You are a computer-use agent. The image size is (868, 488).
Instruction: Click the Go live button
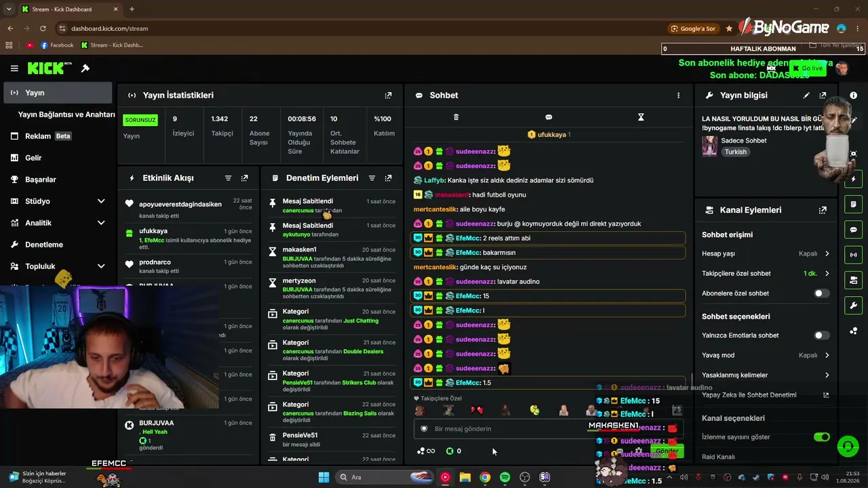tap(808, 68)
